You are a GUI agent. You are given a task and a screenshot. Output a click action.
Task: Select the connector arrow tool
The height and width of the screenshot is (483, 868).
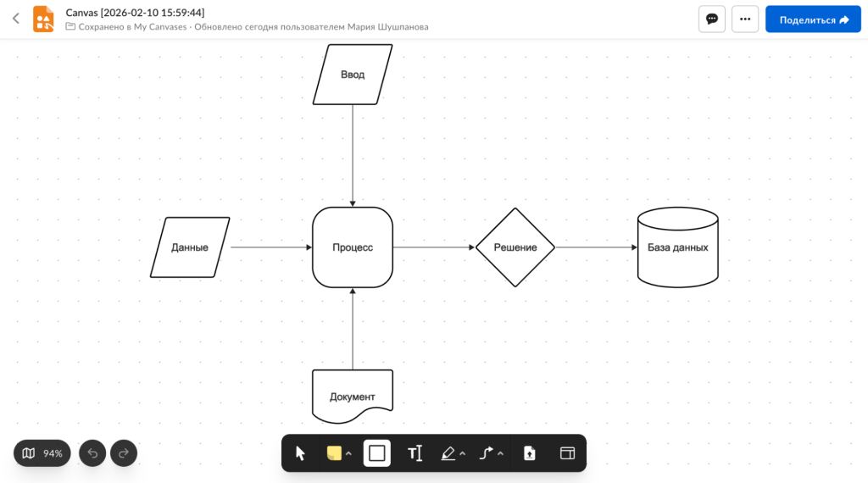tap(487, 453)
